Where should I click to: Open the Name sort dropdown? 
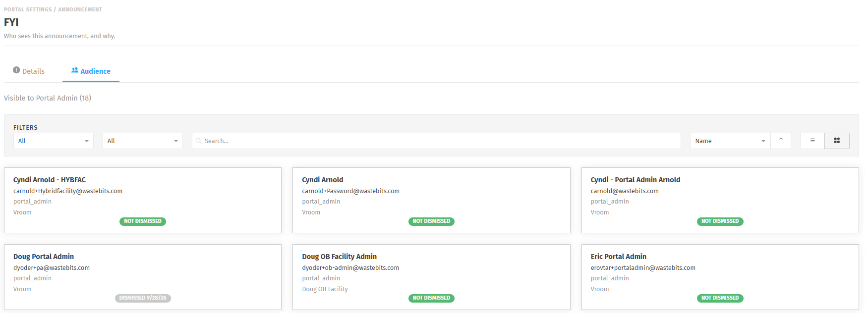click(730, 141)
